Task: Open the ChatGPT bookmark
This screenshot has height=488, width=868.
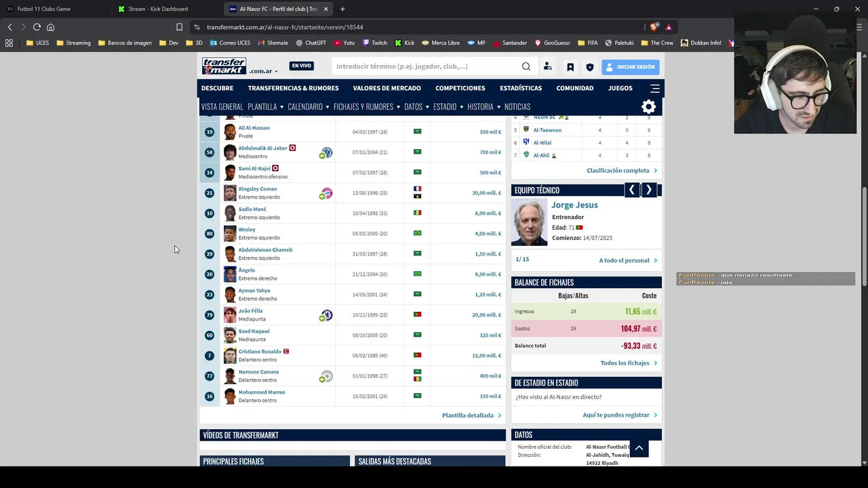Action: pos(311,43)
